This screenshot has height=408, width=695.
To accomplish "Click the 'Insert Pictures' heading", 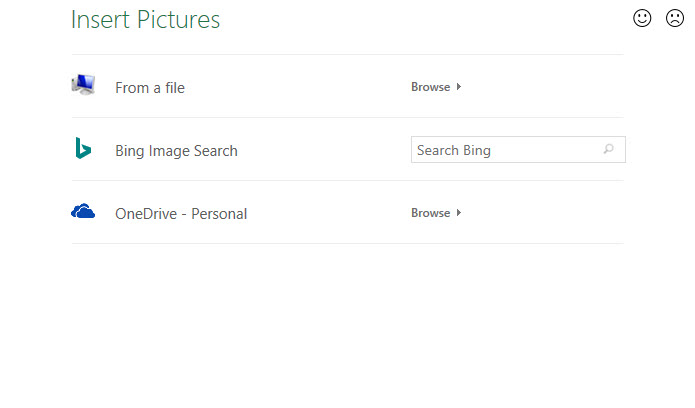I will point(145,20).
